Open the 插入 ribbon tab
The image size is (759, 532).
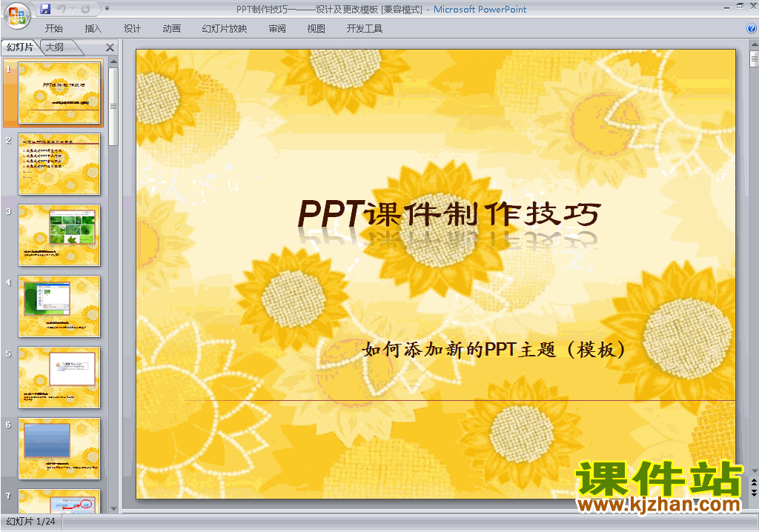point(93,29)
